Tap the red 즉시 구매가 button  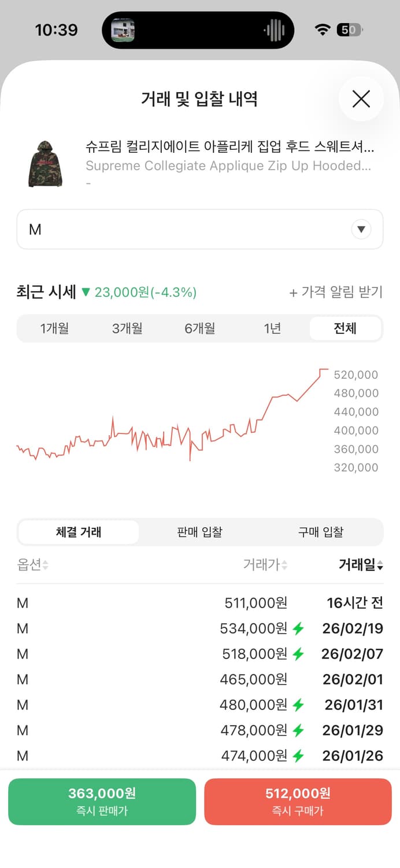coord(298,801)
